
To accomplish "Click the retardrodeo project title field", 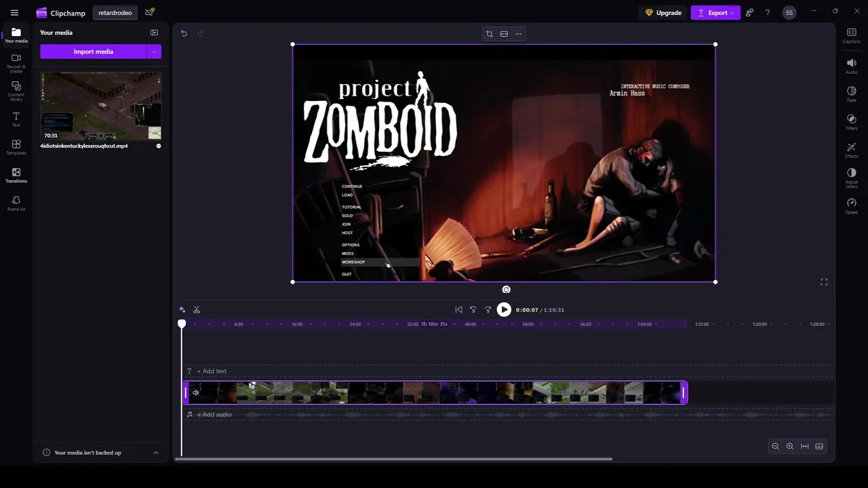I will [x=115, y=13].
